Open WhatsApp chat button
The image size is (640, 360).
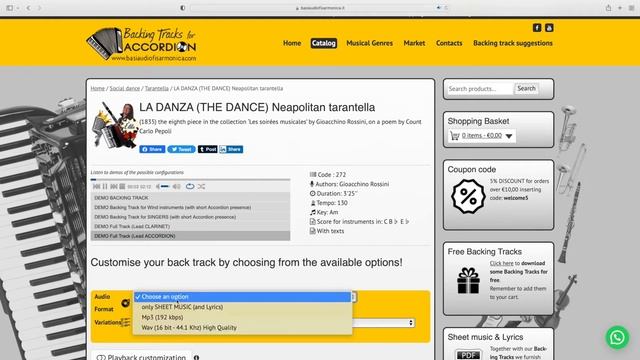(x=617, y=338)
